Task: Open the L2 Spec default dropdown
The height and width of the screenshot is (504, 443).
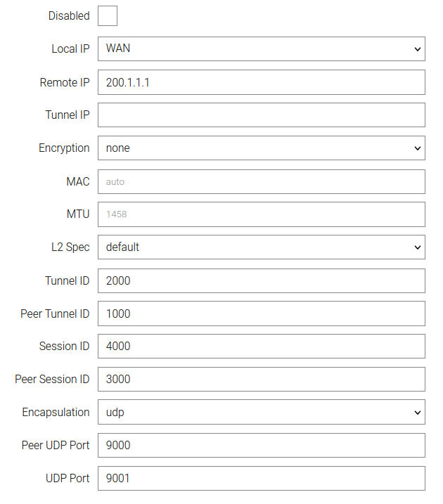Action: 261,247
